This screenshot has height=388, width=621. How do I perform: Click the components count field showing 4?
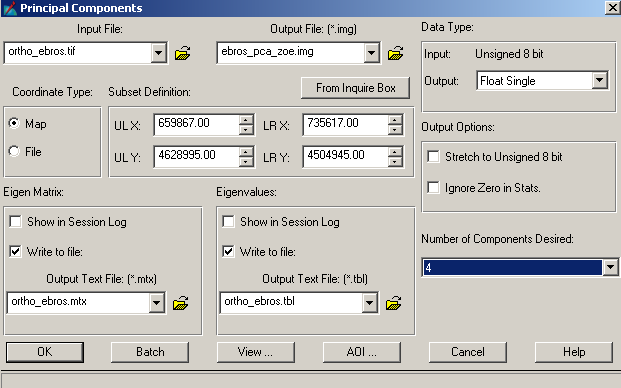pyautogui.click(x=512, y=267)
